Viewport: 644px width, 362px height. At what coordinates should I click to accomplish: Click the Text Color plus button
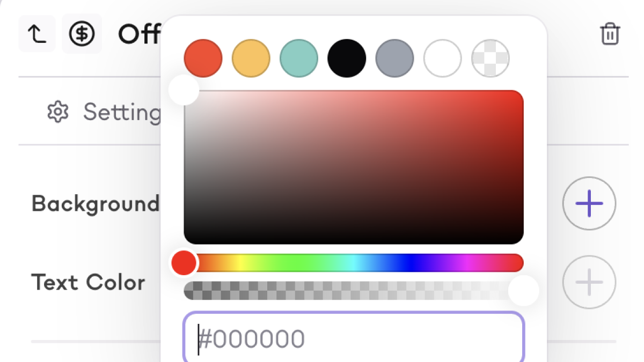(x=589, y=282)
